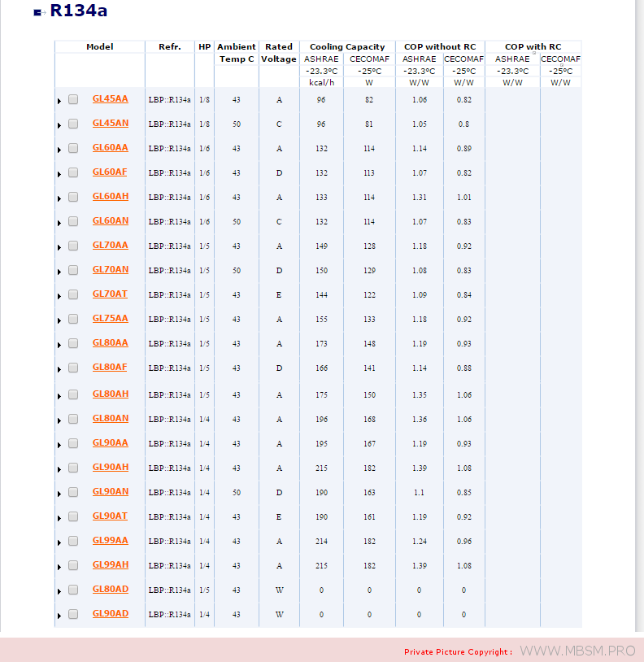Click the WWW.MBSM.PRO watermark text

pos(577,651)
